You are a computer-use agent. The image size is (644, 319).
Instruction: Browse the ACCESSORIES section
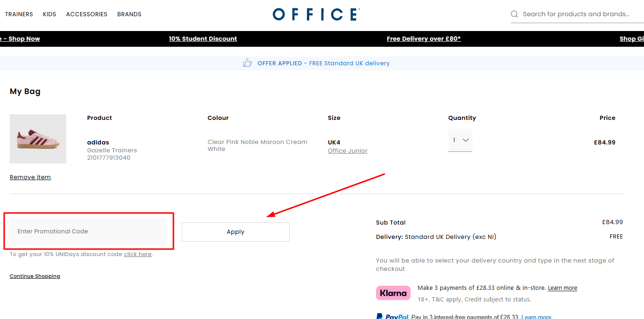click(86, 14)
